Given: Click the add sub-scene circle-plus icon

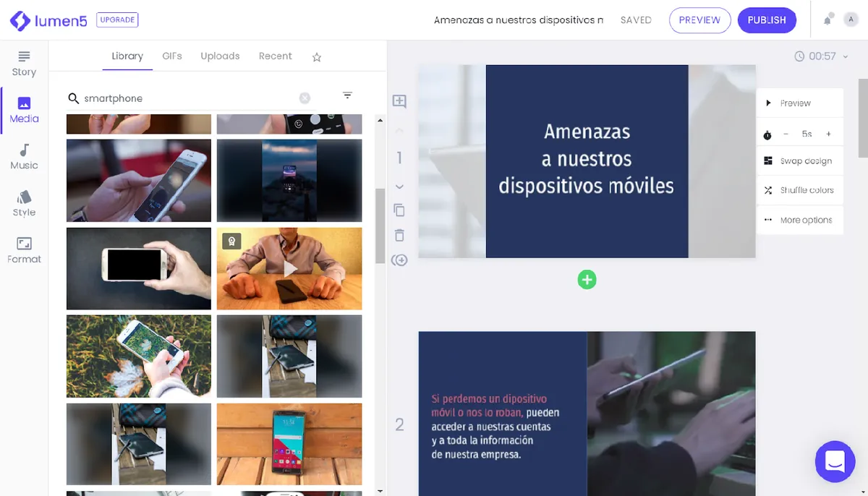Looking at the screenshot, I should coord(399,260).
